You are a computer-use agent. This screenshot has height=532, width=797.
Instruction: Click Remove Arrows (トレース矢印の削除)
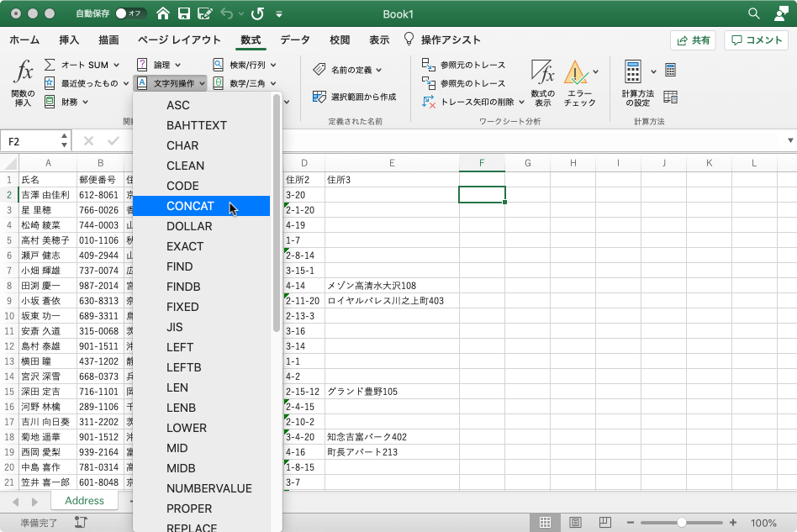(x=469, y=102)
